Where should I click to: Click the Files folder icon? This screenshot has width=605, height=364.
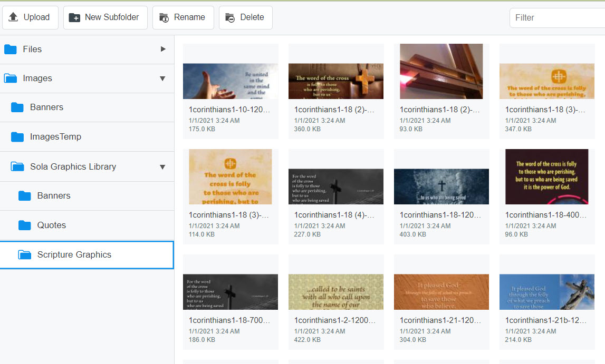(x=11, y=50)
